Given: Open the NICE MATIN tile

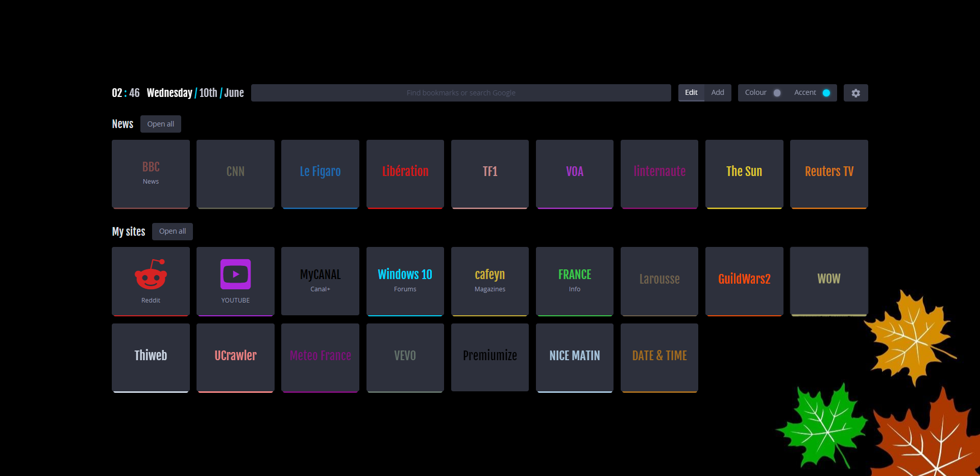Looking at the screenshot, I should pyautogui.click(x=575, y=358).
